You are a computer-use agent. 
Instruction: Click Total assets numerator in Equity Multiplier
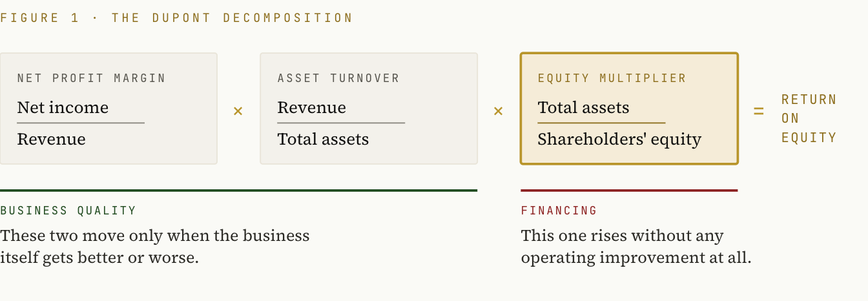tap(584, 107)
